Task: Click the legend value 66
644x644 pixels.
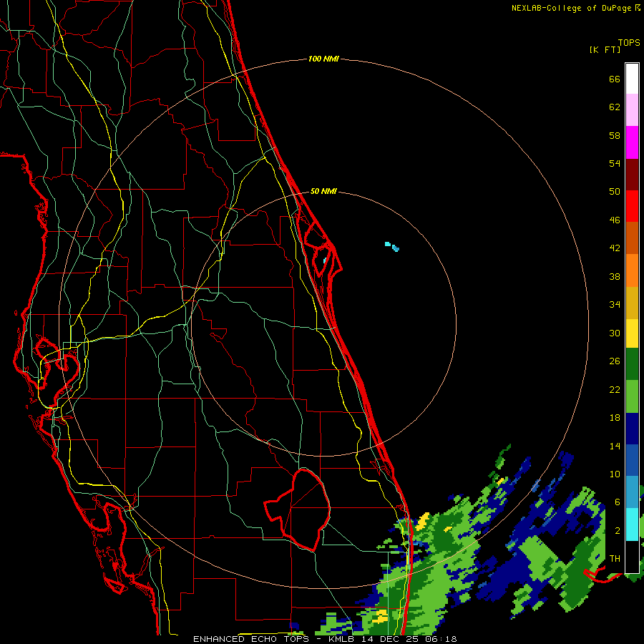Action: (615, 79)
